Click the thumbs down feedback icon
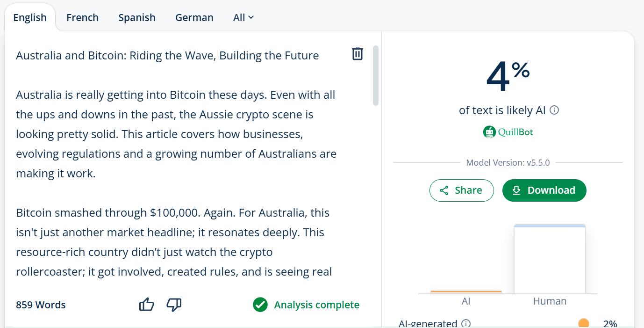 pyautogui.click(x=174, y=305)
